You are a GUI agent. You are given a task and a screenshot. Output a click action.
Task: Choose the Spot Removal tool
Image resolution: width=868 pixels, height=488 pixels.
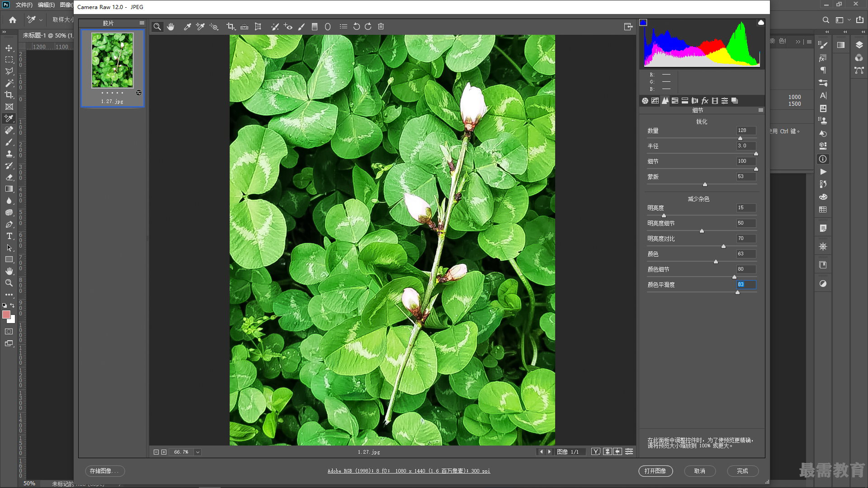coord(274,27)
